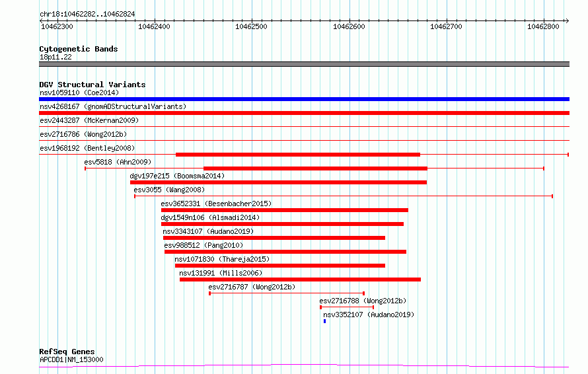Click the nsv1071830 red variant bar
Screen dimensions: 588x374
point(280,266)
